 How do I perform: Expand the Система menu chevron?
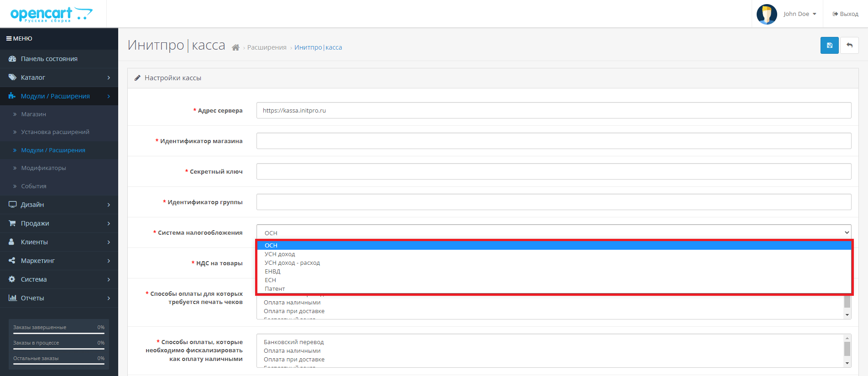coord(109,280)
